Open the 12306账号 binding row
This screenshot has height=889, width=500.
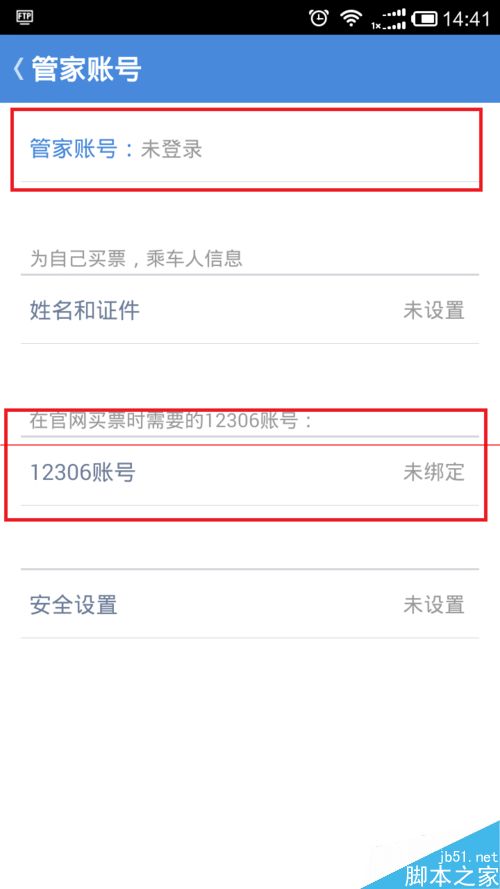pyautogui.click(x=249, y=472)
